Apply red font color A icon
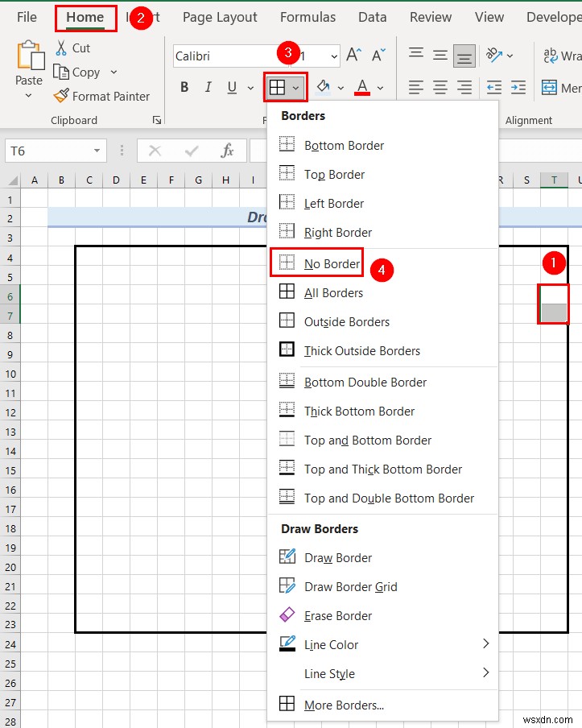Viewport: 582px width, 728px height. 362,87
